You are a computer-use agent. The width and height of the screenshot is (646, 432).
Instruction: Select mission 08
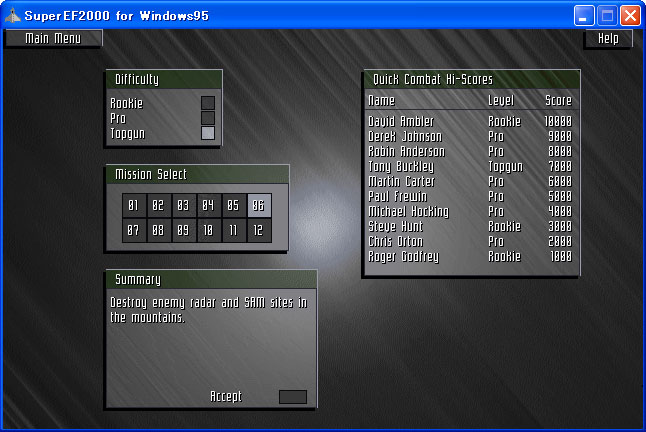click(x=158, y=230)
